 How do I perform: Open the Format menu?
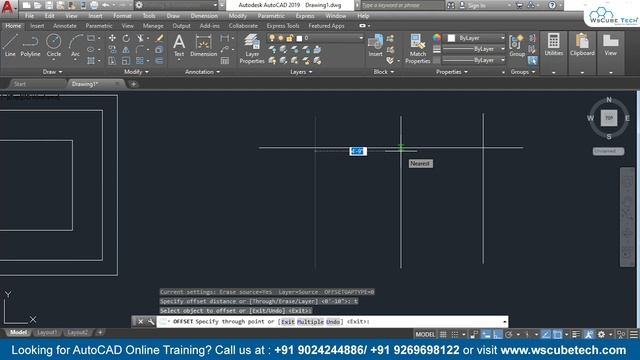click(122, 16)
